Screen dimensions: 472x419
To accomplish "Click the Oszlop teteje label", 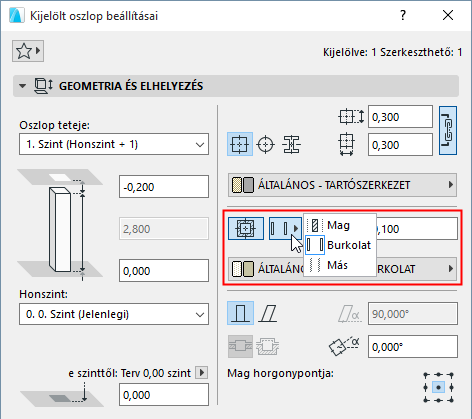I will (54, 125).
